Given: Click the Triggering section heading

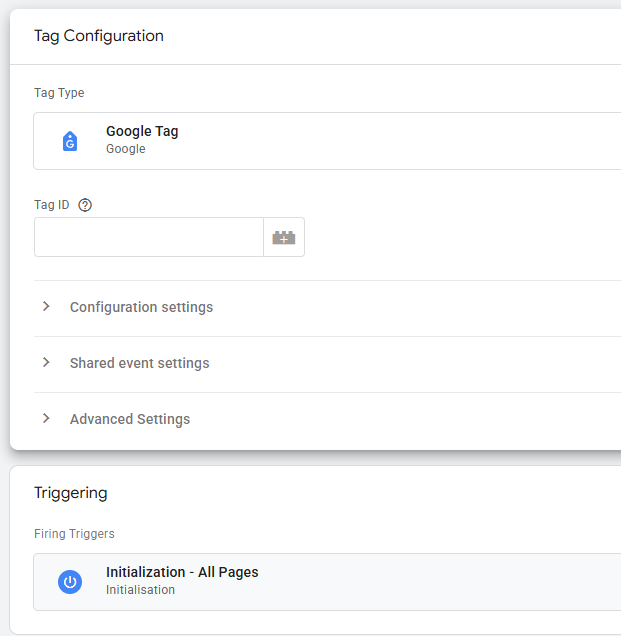Looking at the screenshot, I should coord(70,492).
